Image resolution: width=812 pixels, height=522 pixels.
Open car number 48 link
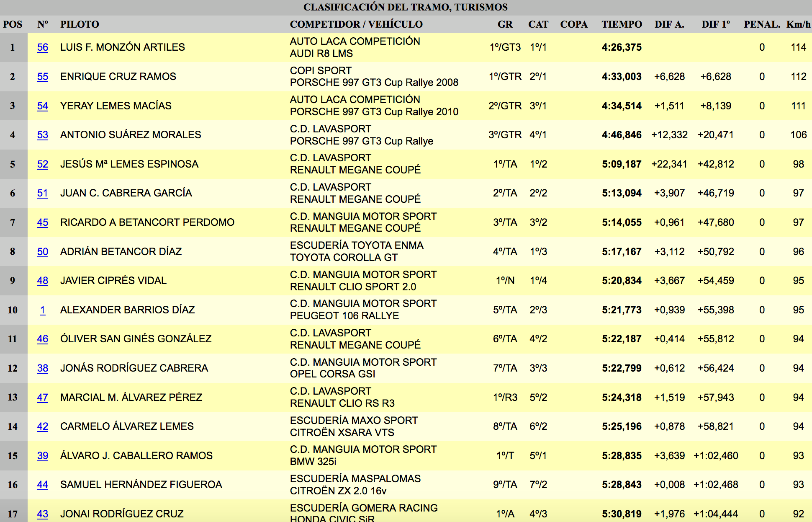coord(42,281)
